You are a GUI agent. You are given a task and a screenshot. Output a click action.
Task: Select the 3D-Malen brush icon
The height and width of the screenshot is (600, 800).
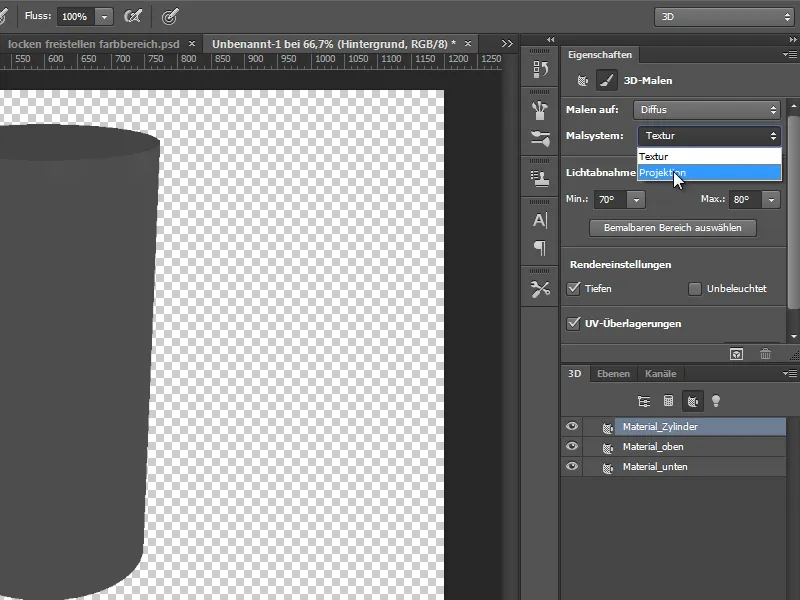click(607, 80)
